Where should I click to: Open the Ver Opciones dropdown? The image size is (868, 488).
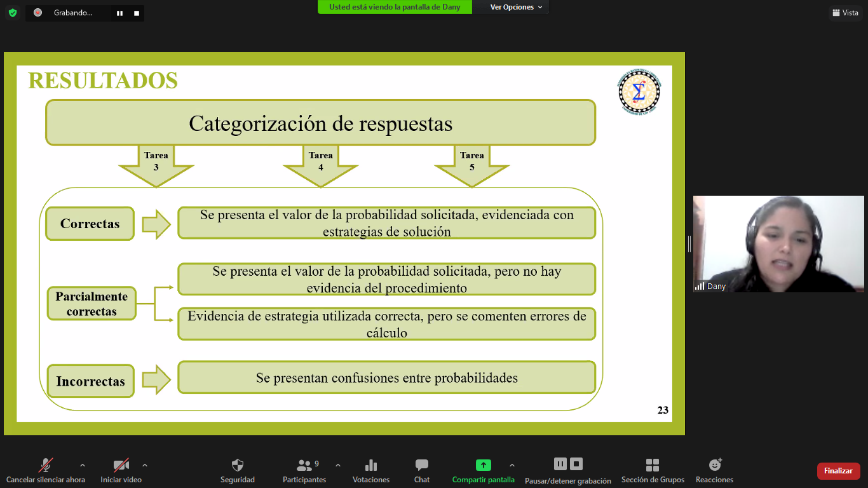[x=516, y=7]
